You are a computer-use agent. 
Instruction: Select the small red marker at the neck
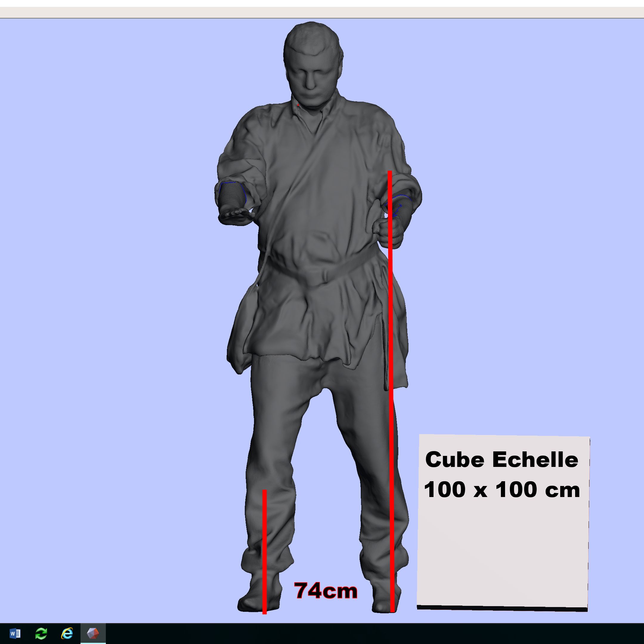point(298,105)
